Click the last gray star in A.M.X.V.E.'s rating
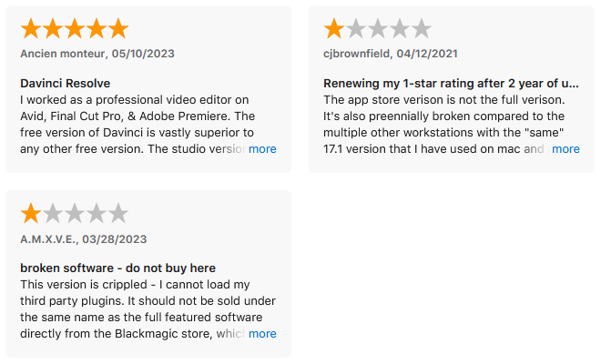Screen dimensions: 611x364 118,214
